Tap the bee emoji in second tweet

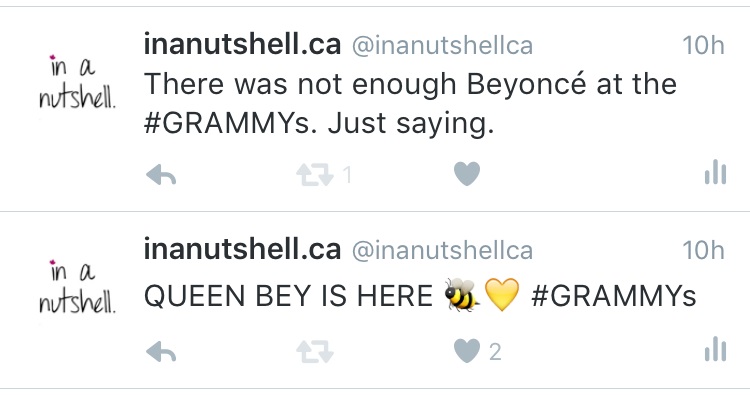pos(462,295)
